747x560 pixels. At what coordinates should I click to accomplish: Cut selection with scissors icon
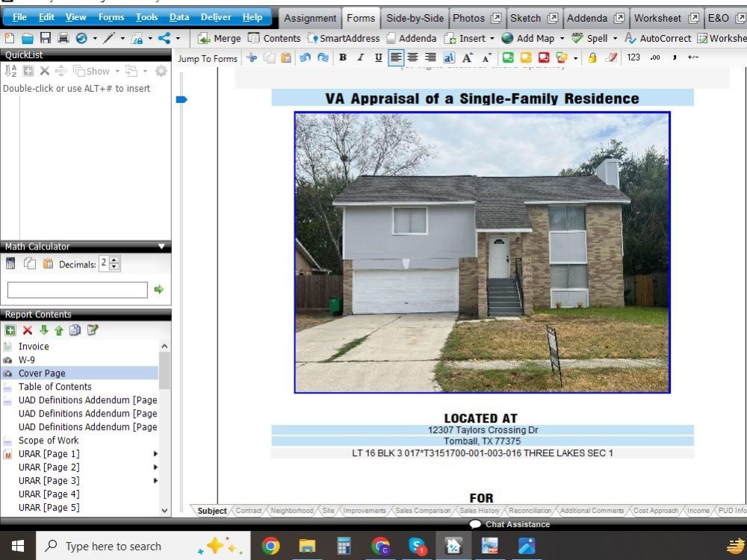(x=252, y=58)
